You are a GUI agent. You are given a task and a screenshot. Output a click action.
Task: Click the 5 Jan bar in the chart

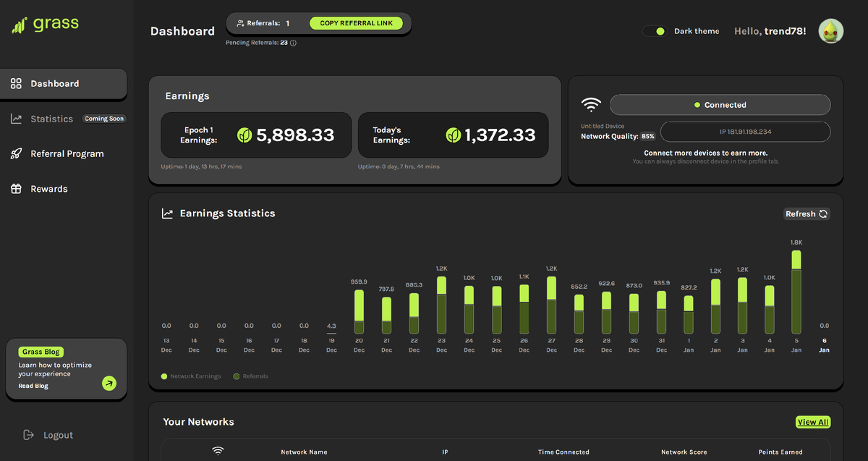pyautogui.click(x=796, y=292)
